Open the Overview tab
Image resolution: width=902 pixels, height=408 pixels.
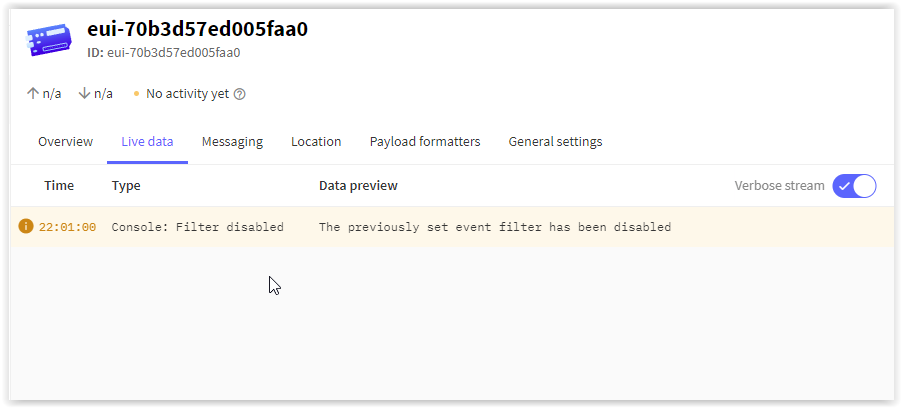[x=65, y=142]
